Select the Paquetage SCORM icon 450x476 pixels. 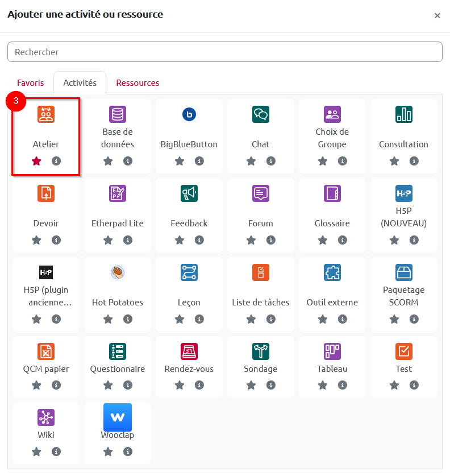[404, 272]
